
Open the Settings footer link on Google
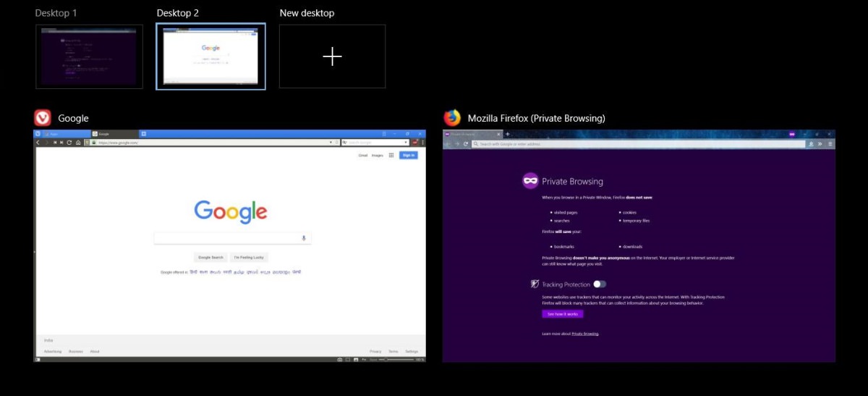coord(412,351)
